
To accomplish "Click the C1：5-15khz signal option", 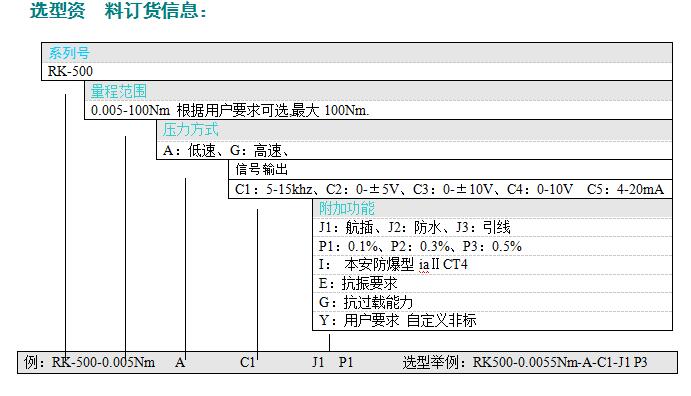I will click(x=274, y=189).
